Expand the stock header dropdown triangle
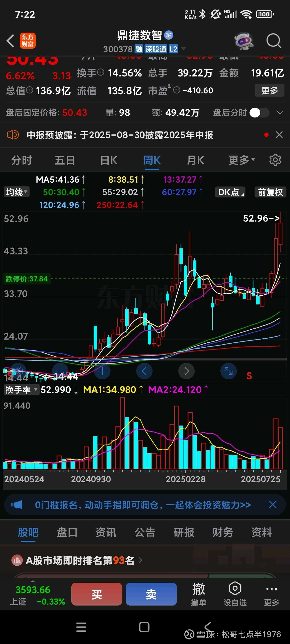The width and height of the screenshot is (290, 644). [x=184, y=48]
